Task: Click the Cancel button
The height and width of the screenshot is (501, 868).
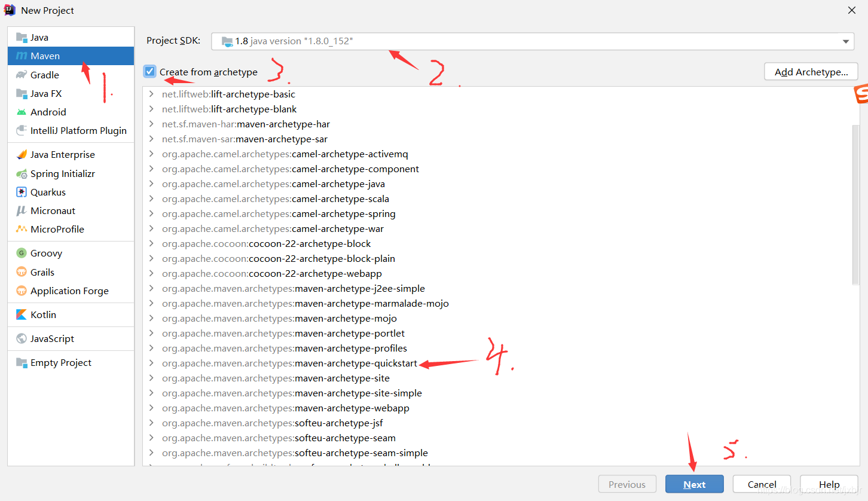Action: (x=762, y=484)
